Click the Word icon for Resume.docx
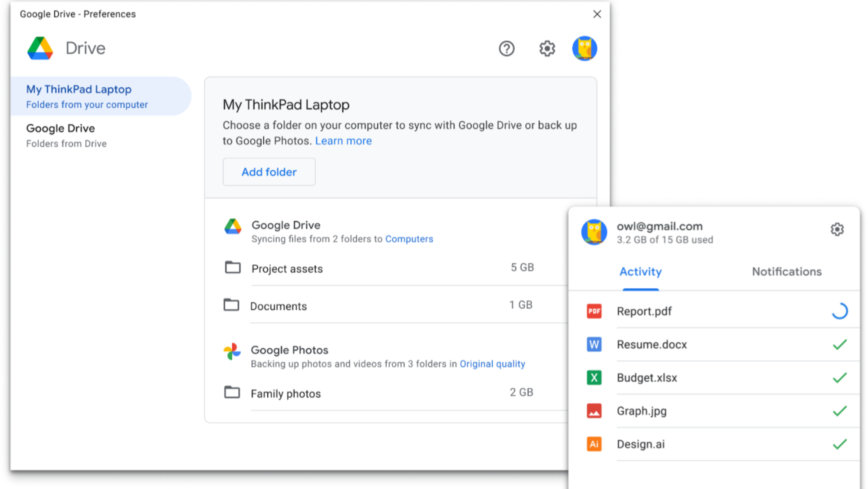Viewport: 868px width, 489px height. [594, 344]
